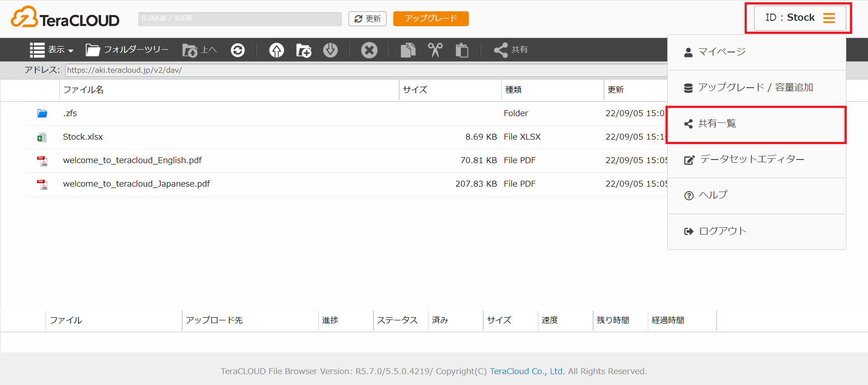Viewport: 868px width, 385px height.
Task: Go up one folder with 上へ
Action: 199,50
